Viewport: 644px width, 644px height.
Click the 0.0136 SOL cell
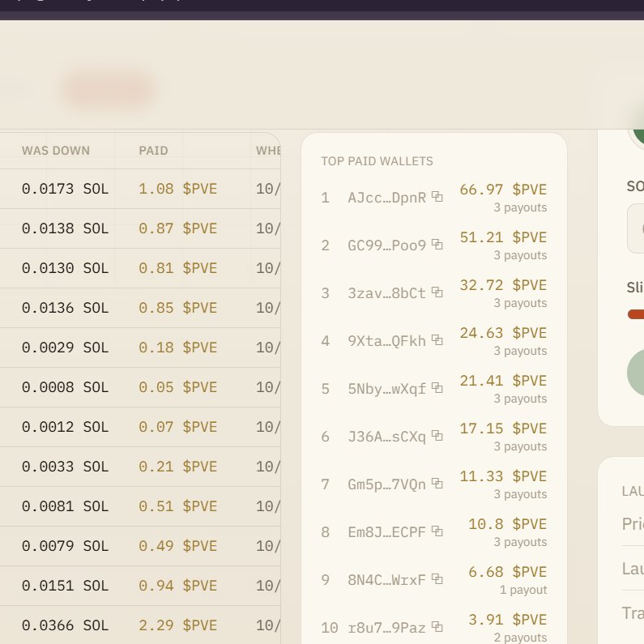(x=66, y=308)
